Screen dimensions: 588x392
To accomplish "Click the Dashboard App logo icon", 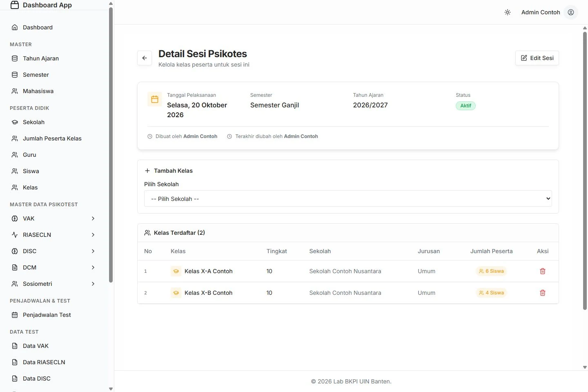I will click(x=15, y=5).
